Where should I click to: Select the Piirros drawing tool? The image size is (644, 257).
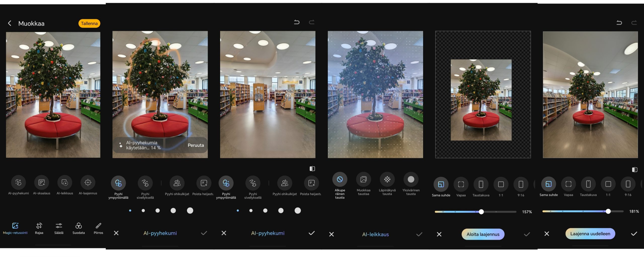pyautogui.click(x=98, y=228)
